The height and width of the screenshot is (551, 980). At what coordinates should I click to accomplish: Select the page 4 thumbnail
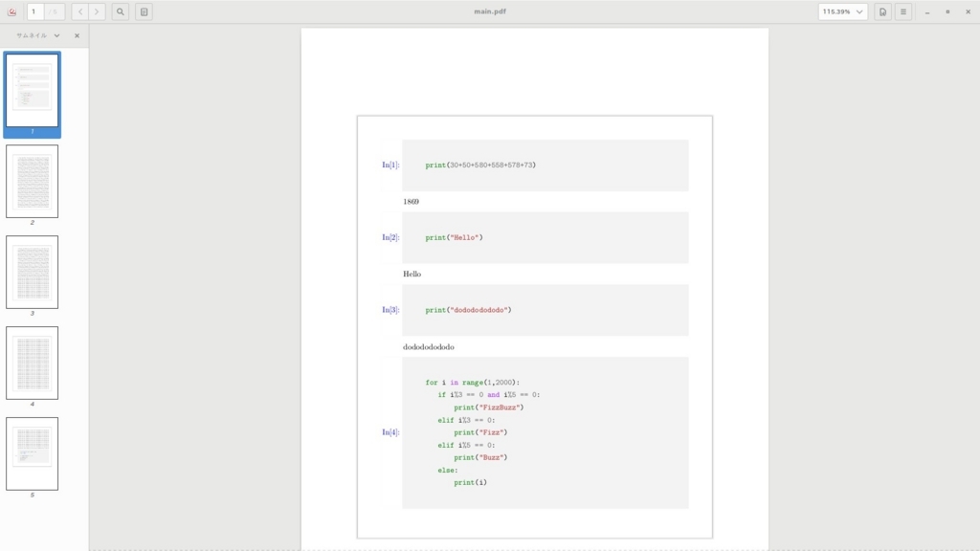pyautogui.click(x=32, y=363)
